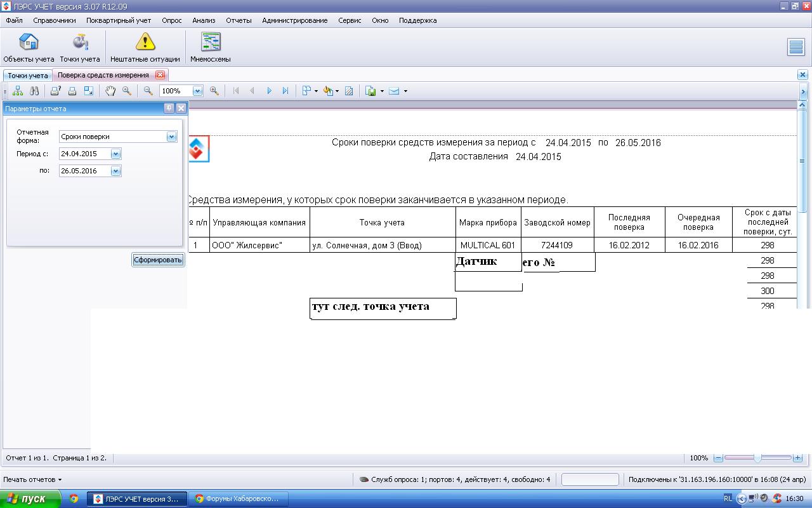Open Нештатные ситуации warning icon
812x508 pixels.
click(145, 48)
